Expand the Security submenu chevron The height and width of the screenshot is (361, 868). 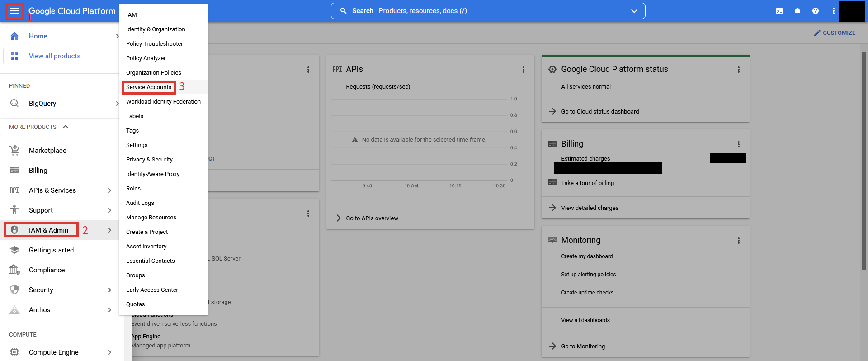coord(110,290)
